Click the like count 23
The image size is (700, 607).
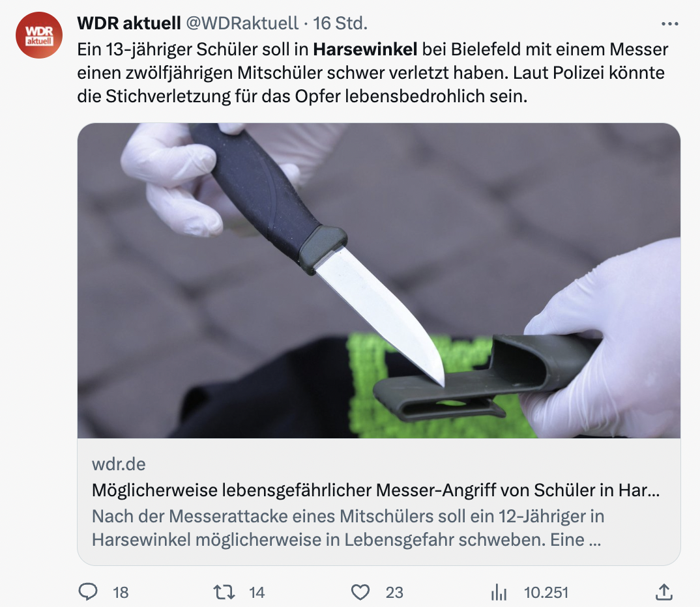click(x=394, y=593)
